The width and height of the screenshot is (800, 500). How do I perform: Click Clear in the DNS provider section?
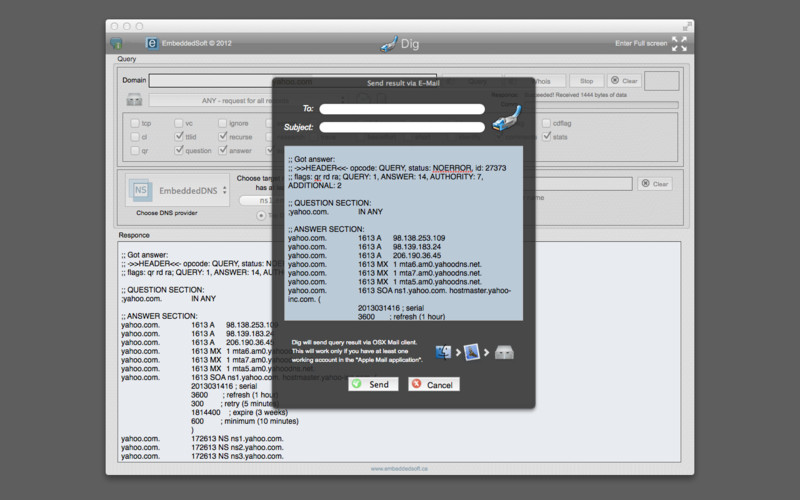(x=655, y=184)
